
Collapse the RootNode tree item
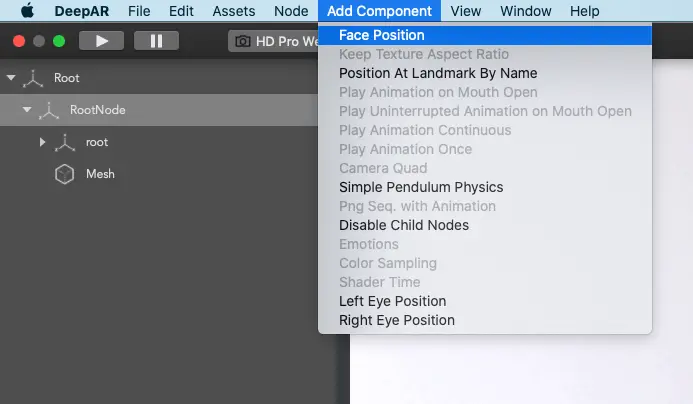tap(27, 110)
